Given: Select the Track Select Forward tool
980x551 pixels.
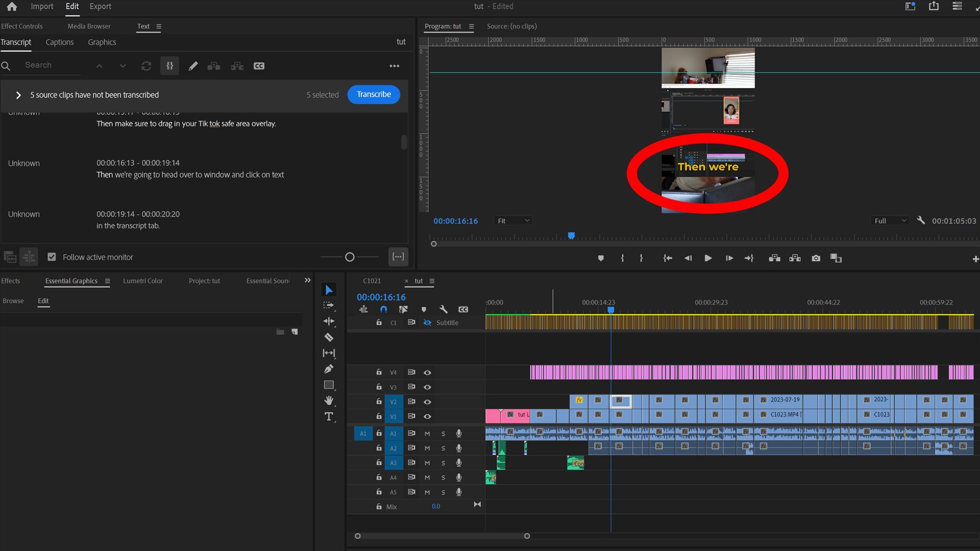Looking at the screenshot, I should point(329,306).
